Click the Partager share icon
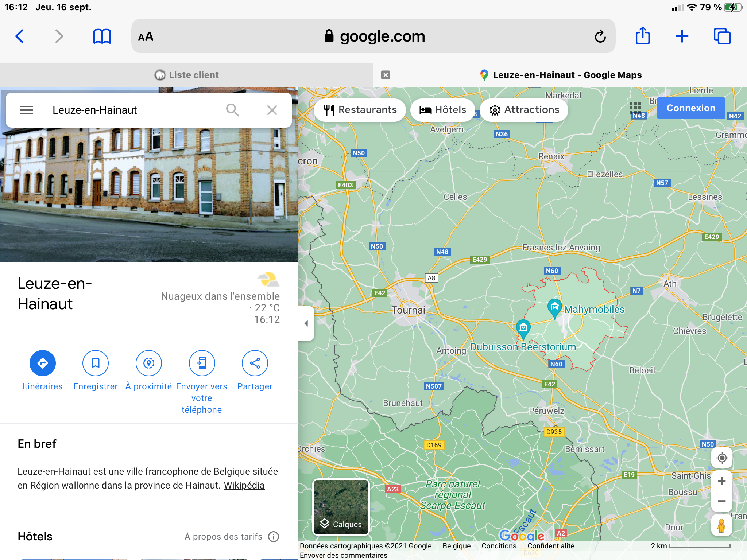 click(x=255, y=363)
